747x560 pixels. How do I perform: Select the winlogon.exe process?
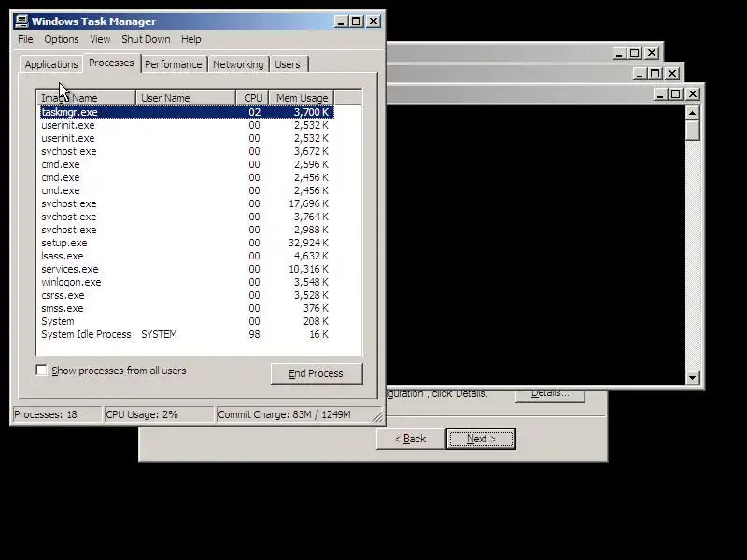tap(186, 282)
